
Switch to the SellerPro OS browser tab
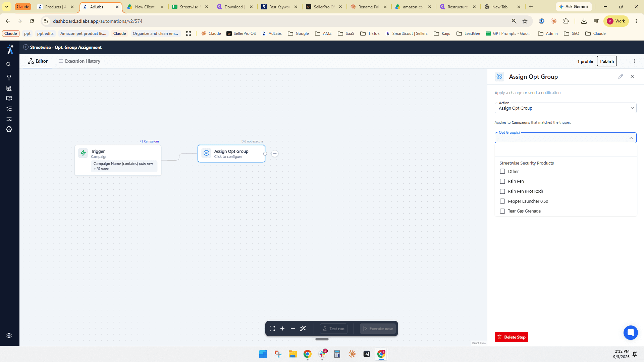[x=324, y=7]
